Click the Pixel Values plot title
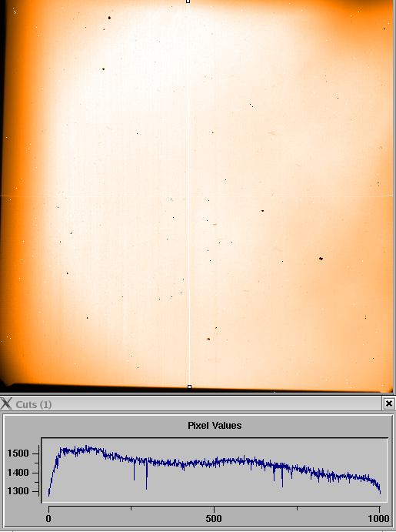Image resolution: width=396 pixels, height=532 pixels. [x=215, y=426]
